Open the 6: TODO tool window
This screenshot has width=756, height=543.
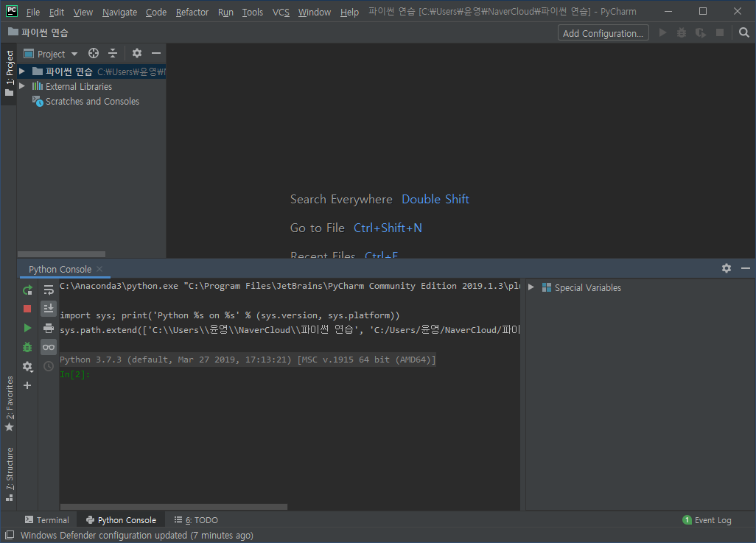(x=196, y=520)
